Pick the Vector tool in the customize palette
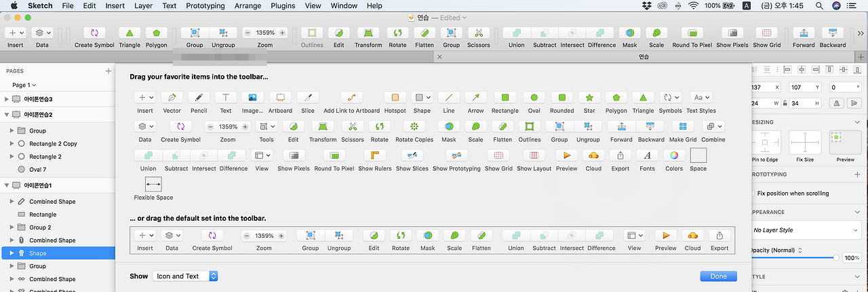The image size is (868, 292). pyautogui.click(x=172, y=98)
